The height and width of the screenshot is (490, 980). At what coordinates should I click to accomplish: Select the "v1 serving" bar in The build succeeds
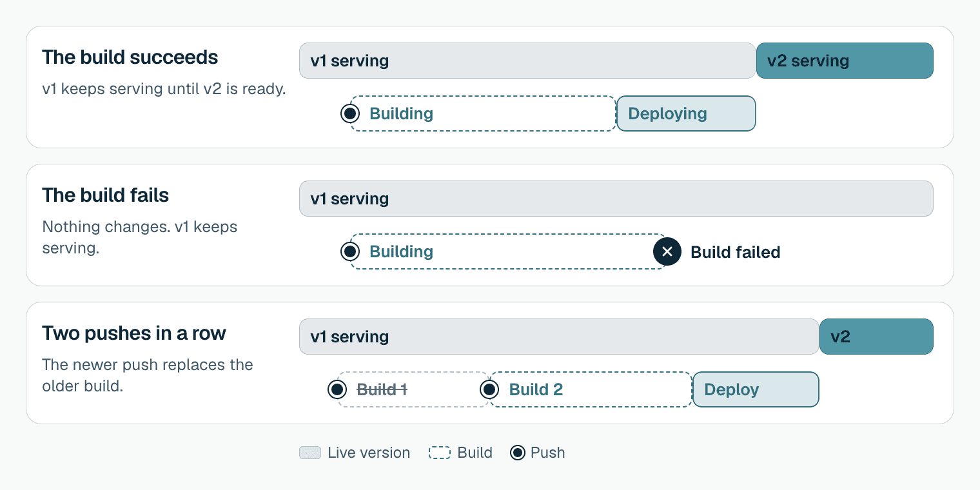tap(527, 61)
